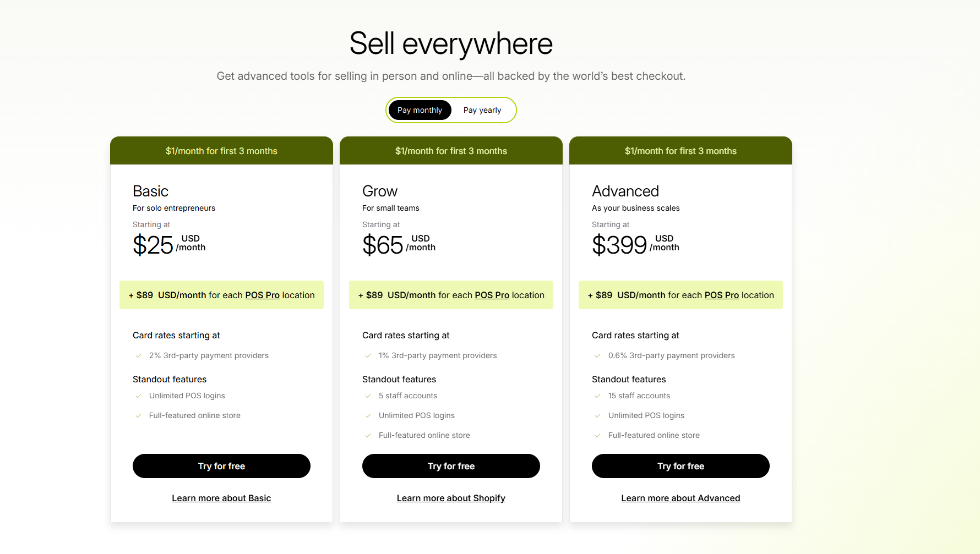
Task: Click Try for free under Grow
Action: 451,466
